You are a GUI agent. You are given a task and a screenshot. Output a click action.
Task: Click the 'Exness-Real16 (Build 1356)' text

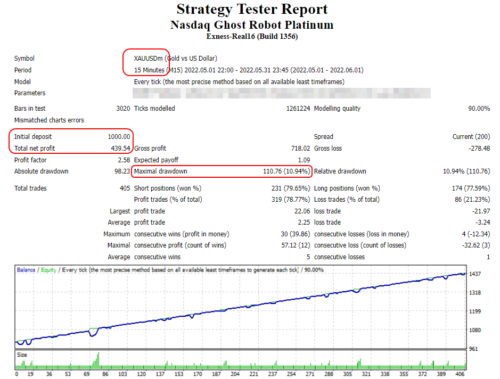252,36
